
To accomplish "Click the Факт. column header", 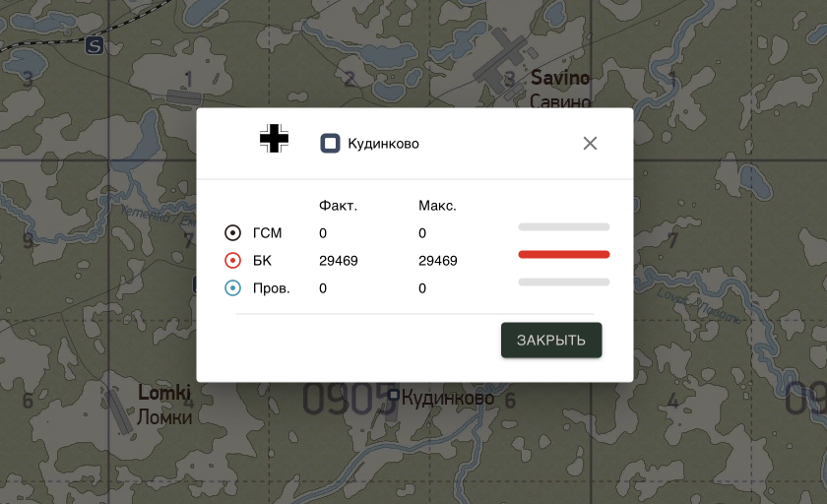I will pyautogui.click(x=338, y=206).
